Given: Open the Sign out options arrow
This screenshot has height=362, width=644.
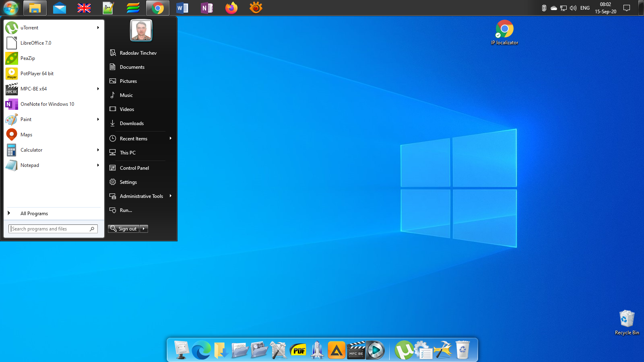Looking at the screenshot, I should click(x=144, y=229).
